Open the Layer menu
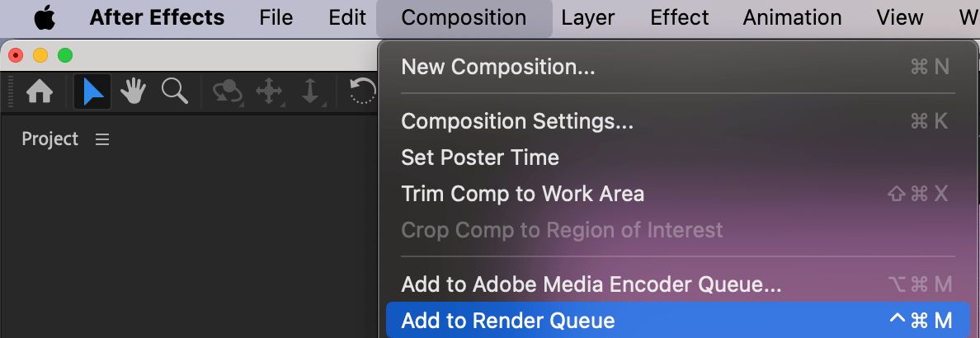The height and width of the screenshot is (338, 980). click(588, 17)
